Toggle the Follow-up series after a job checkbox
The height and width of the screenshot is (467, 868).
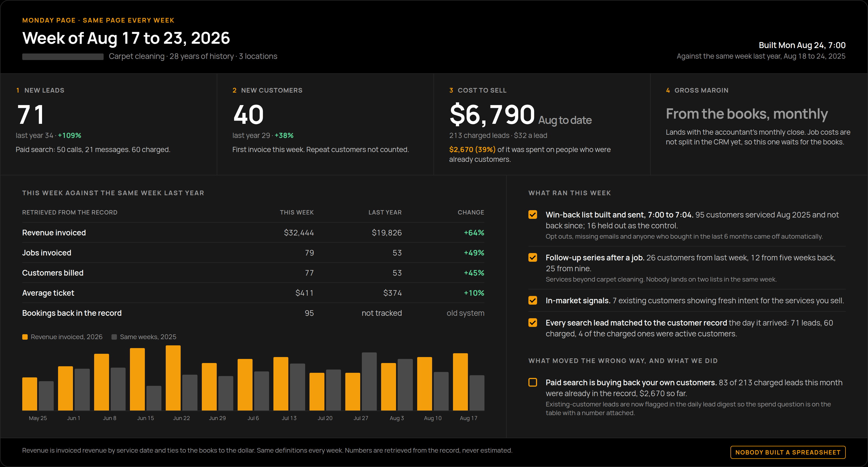coord(533,258)
